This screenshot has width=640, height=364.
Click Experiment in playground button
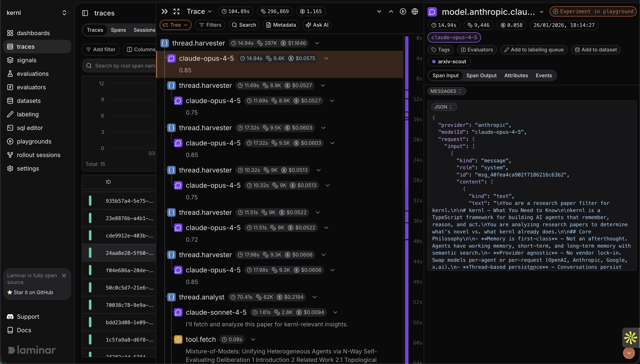(593, 11)
